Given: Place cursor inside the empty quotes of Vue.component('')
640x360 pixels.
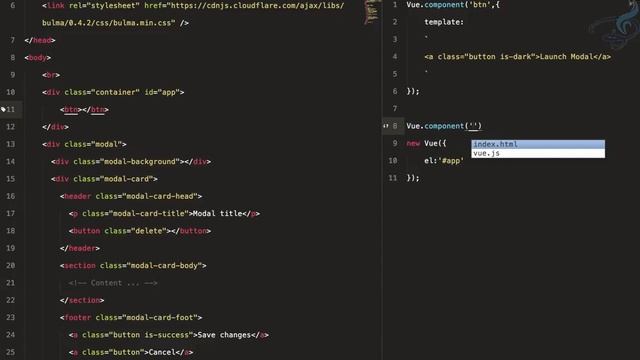Looking at the screenshot, I should point(473,126).
